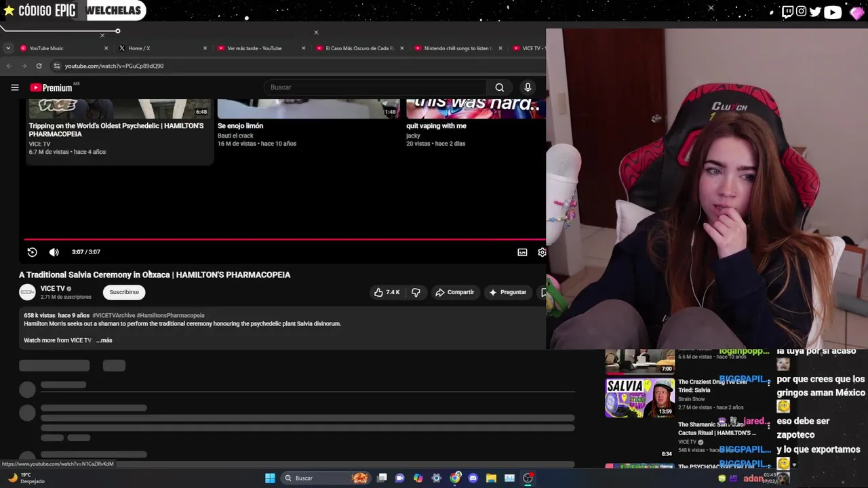Dislike the video with thumbs-down icon
Viewport: 868px width, 488px height.
[416, 292]
